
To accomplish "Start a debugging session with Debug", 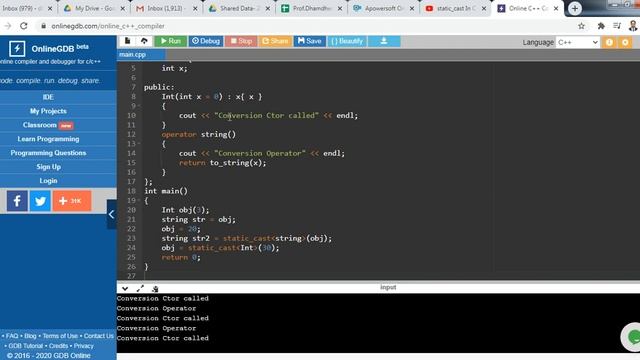I will [x=206, y=41].
